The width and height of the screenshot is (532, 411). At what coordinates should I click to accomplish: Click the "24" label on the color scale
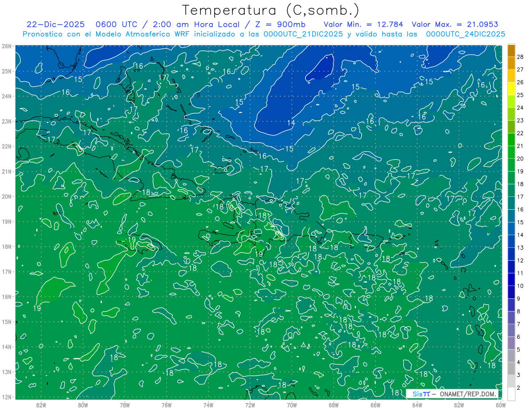coord(520,108)
